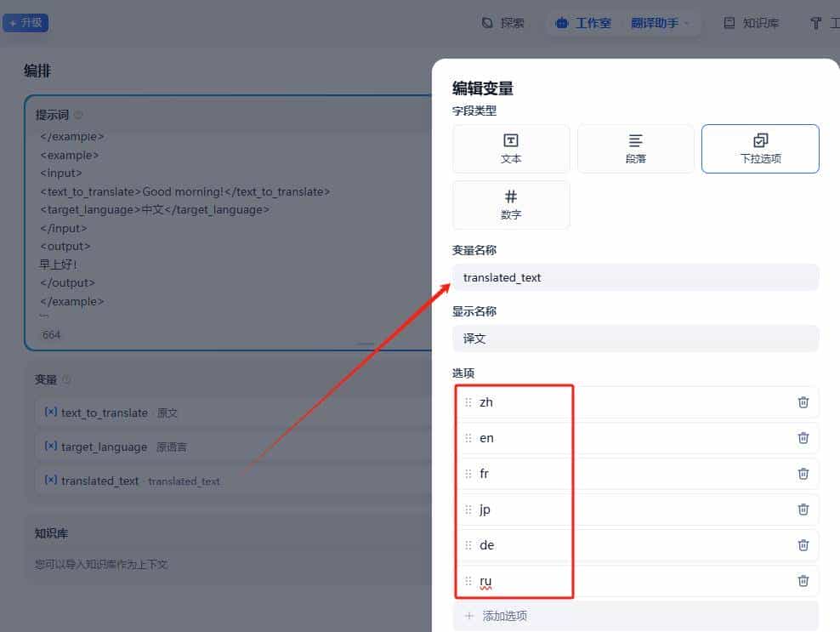Open the 探索 section in top navigation
This screenshot has width=840, height=632.
click(x=502, y=23)
